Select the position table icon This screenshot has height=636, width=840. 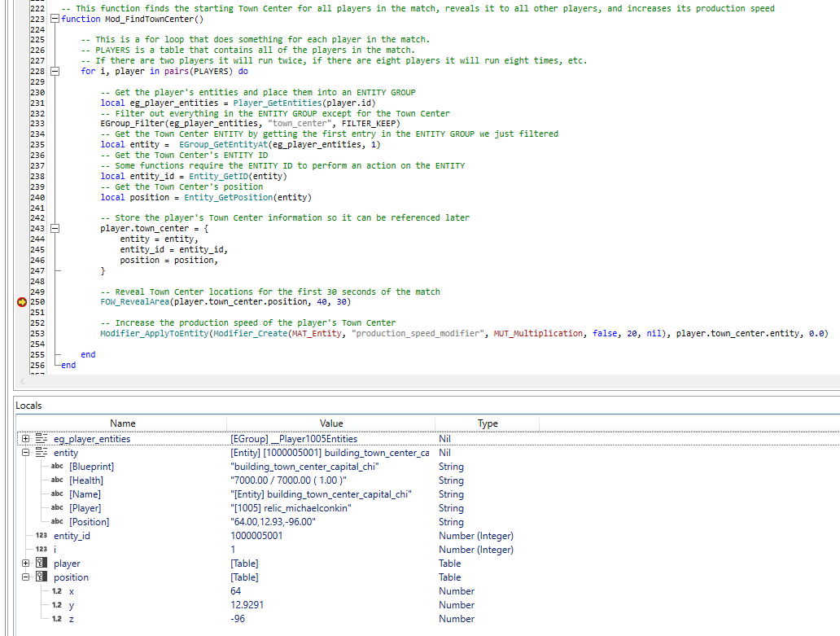click(42, 577)
